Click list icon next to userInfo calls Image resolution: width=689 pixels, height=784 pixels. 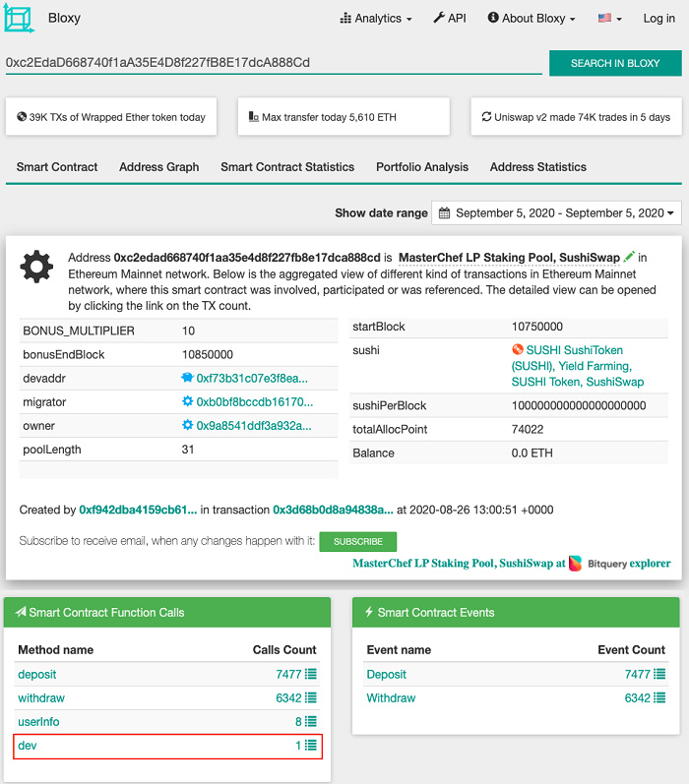tap(311, 721)
